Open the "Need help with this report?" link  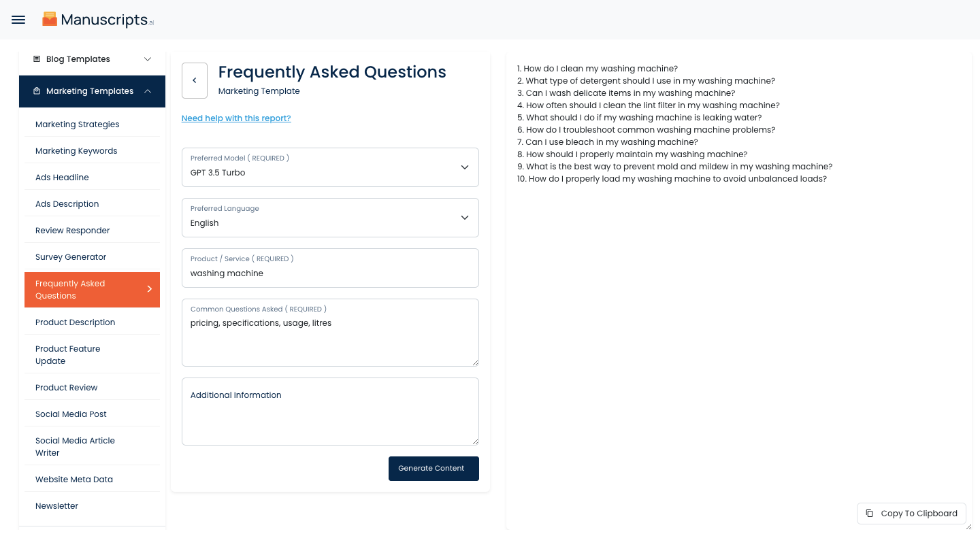click(236, 118)
